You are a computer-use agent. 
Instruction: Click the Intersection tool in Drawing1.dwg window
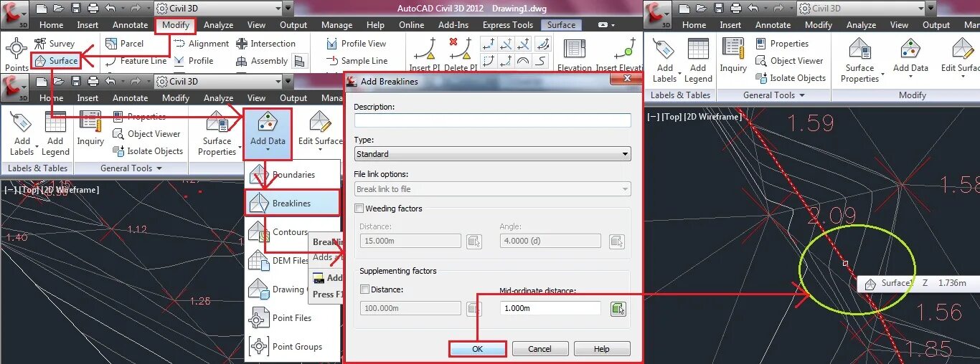(265, 44)
